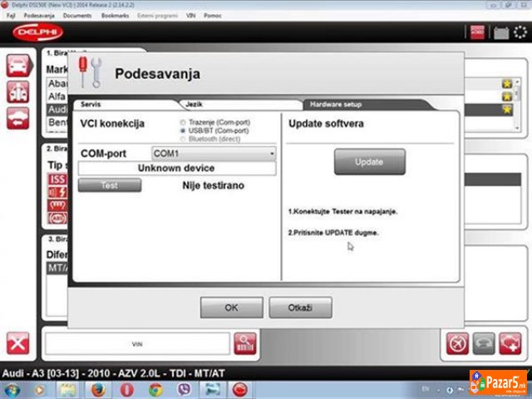Select the heater glow plug system icon

coord(57,205)
